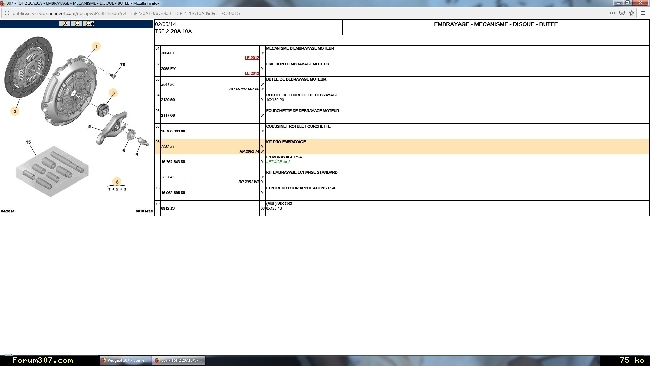Image resolution: width=650 pixels, height=366 pixels.
Task: Click callout number 1 on clutch diagram
Action: (x=96, y=46)
